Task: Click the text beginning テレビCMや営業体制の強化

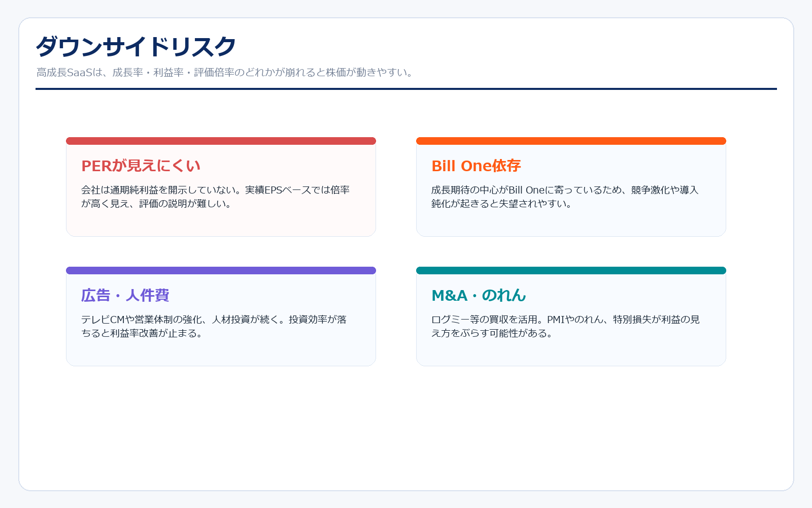Action: coord(214,326)
